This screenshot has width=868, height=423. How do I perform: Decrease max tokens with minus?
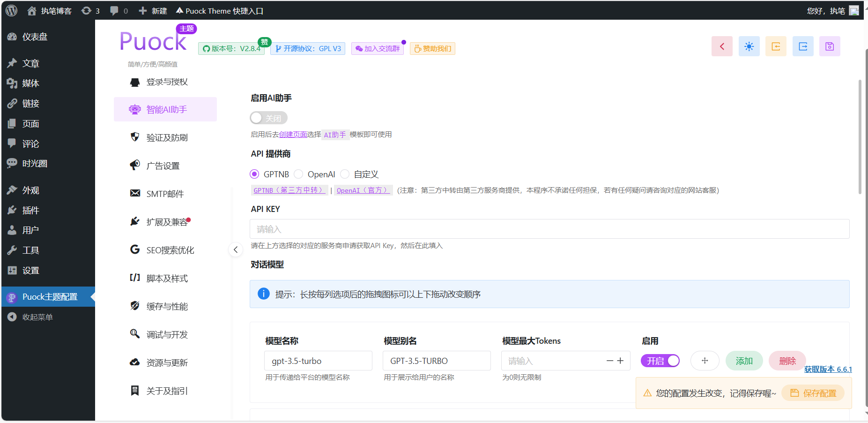(x=610, y=361)
